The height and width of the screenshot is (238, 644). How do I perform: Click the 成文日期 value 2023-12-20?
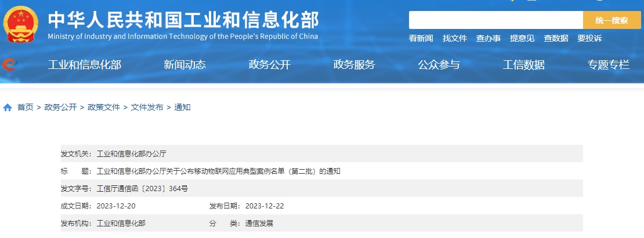coord(116,206)
